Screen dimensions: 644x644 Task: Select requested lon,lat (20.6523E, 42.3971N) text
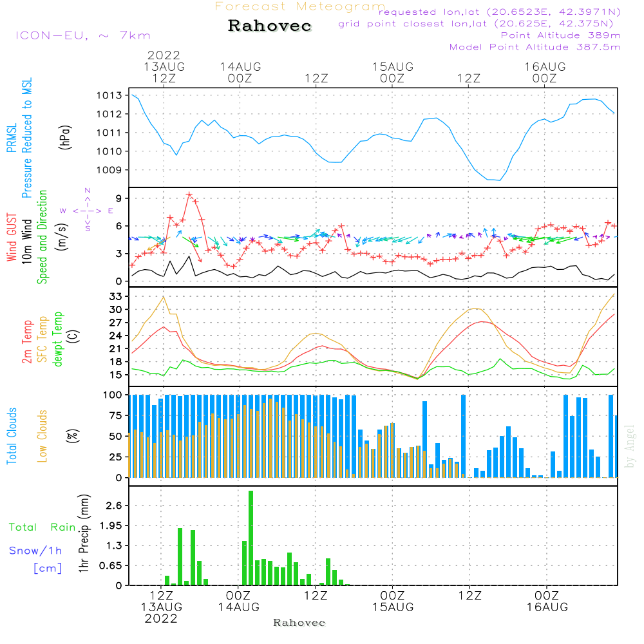pyautogui.click(x=500, y=12)
